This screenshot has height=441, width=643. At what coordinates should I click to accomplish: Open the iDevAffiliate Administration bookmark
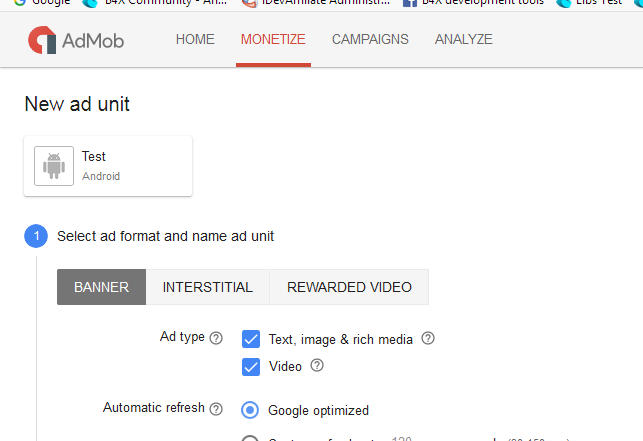(316, 2)
